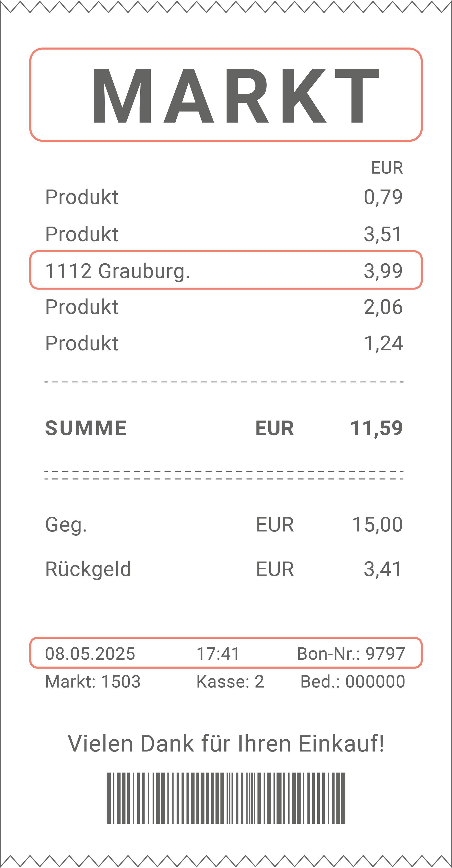Click the Markt: 1503 store number
This screenshot has height=868, width=452.
93,682
